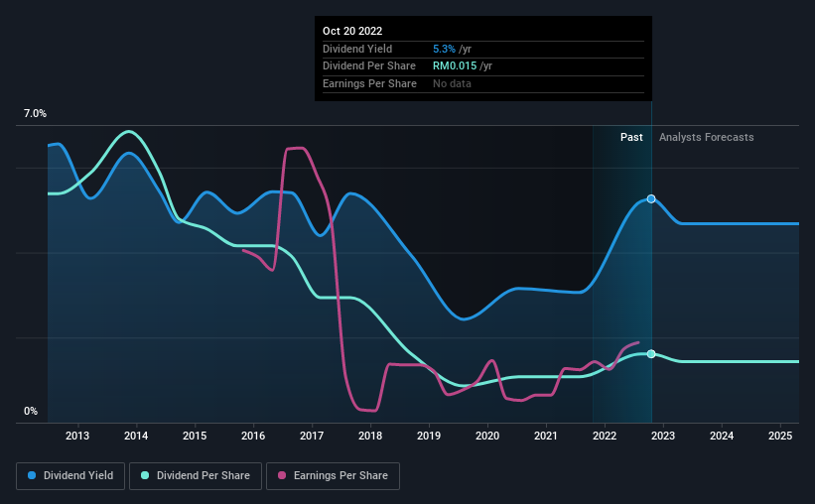
Task: Click the RM0.015 Dividend Per Share tooltip value
Action: [x=455, y=66]
